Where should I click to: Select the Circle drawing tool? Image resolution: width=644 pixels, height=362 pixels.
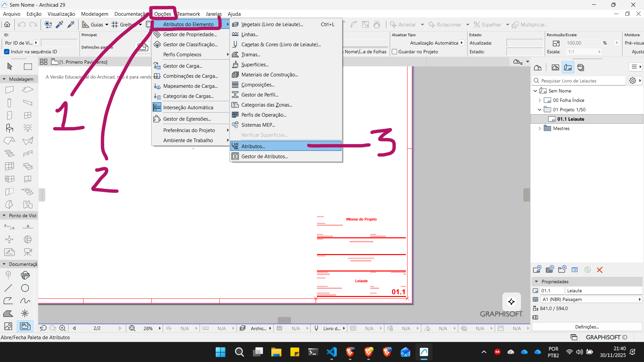tap(25, 288)
